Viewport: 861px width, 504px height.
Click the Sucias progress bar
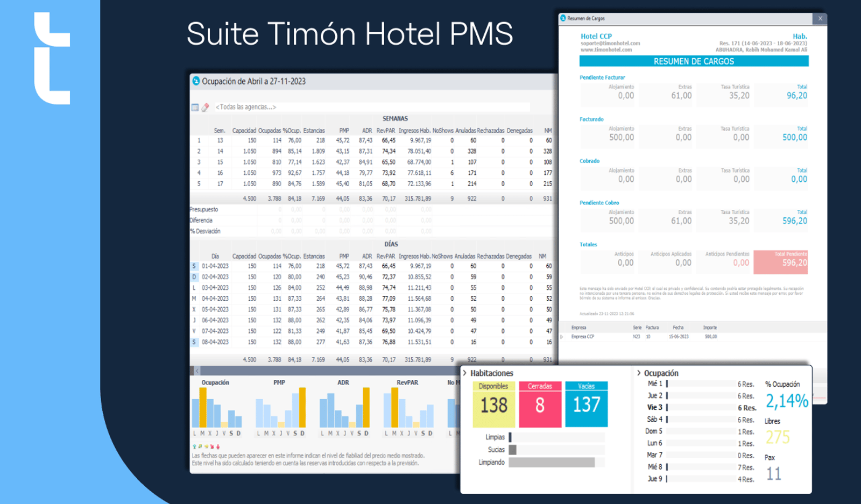click(556, 450)
